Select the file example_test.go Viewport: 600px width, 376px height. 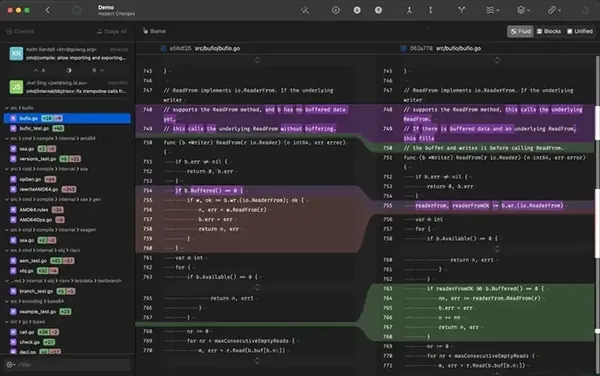tap(67, 311)
